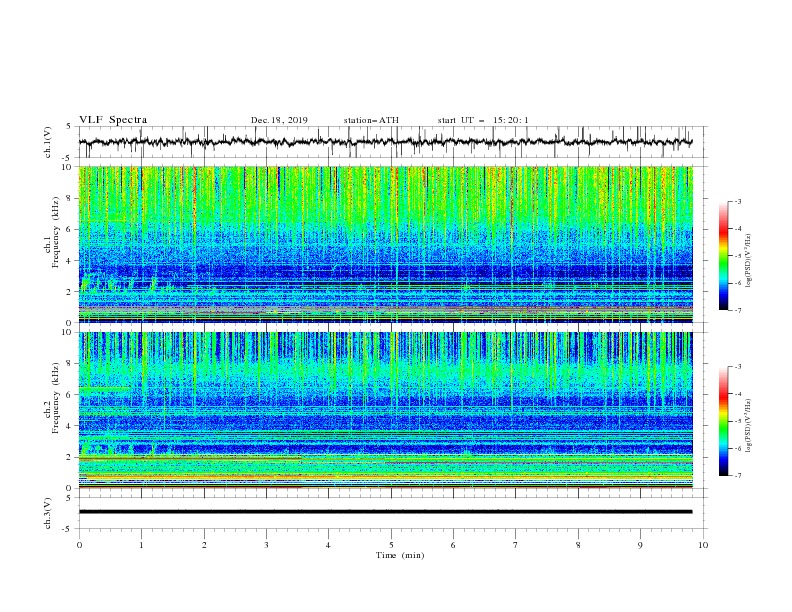Click the "6" kHz tick of ch.1 spectrogram
The image size is (792, 612).
pyautogui.click(x=71, y=230)
